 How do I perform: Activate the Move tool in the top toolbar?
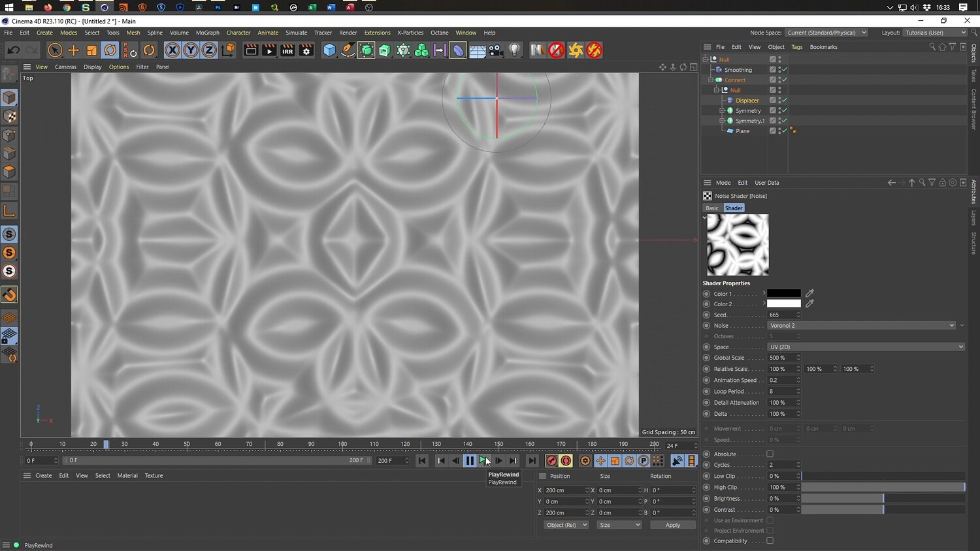[x=73, y=50]
